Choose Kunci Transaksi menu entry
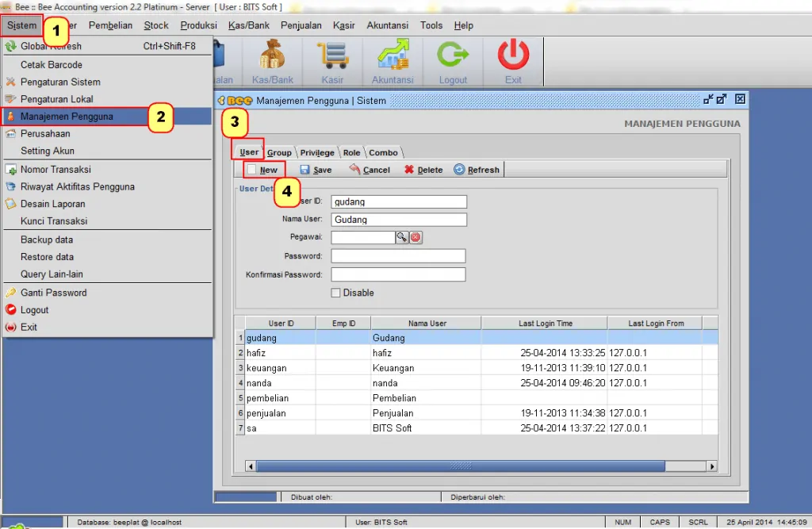Screen dimensions: 812x529 click(107, 220)
